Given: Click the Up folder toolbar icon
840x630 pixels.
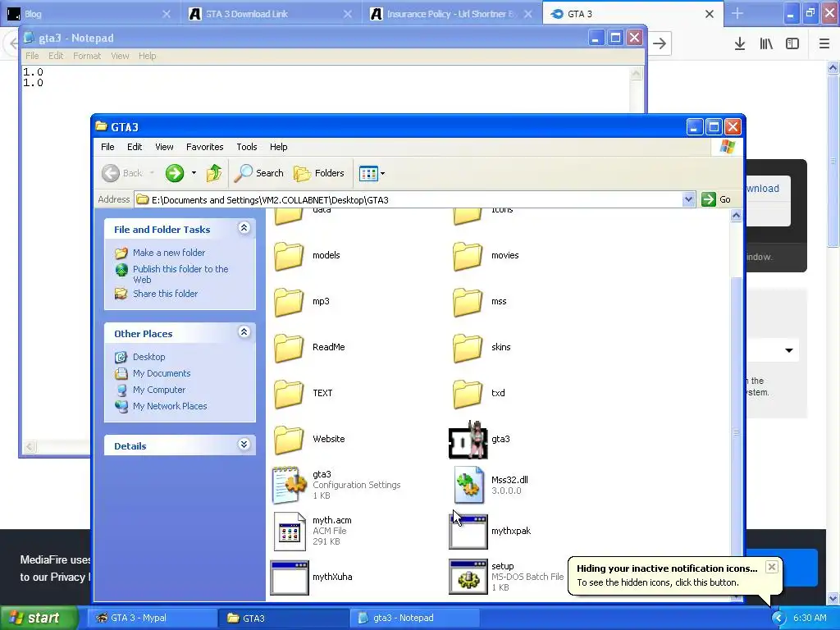Looking at the screenshot, I should 214,173.
